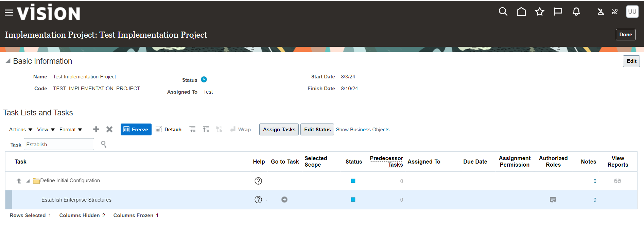This screenshot has width=644, height=226.
Task: Click the plus icon to add task
Action: tap(96, 129)
